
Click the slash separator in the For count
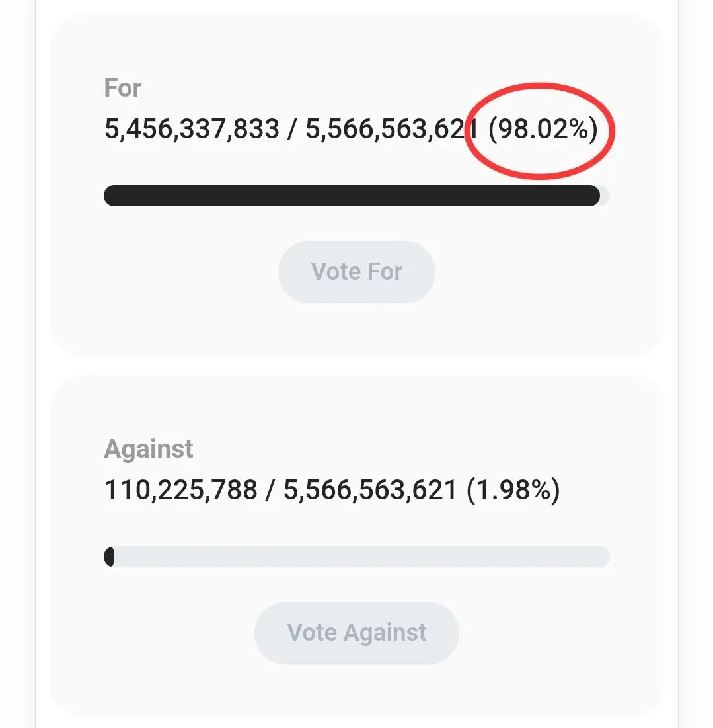[x=292, y=129]
